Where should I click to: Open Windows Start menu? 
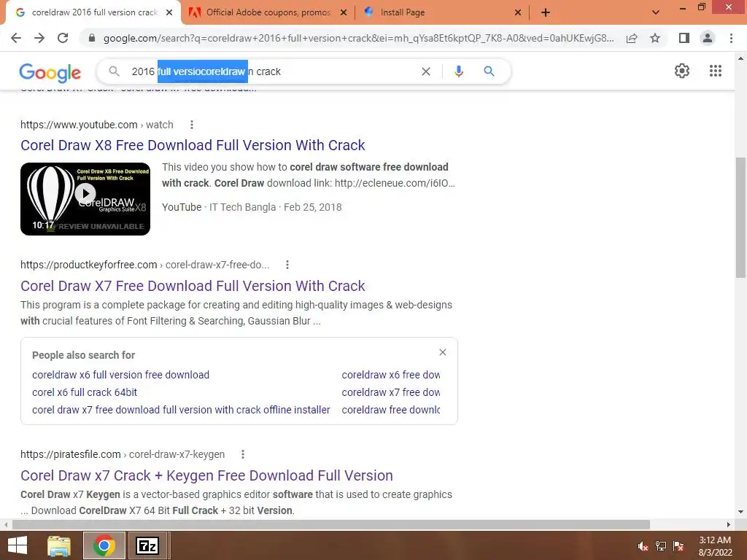point(18,545)
